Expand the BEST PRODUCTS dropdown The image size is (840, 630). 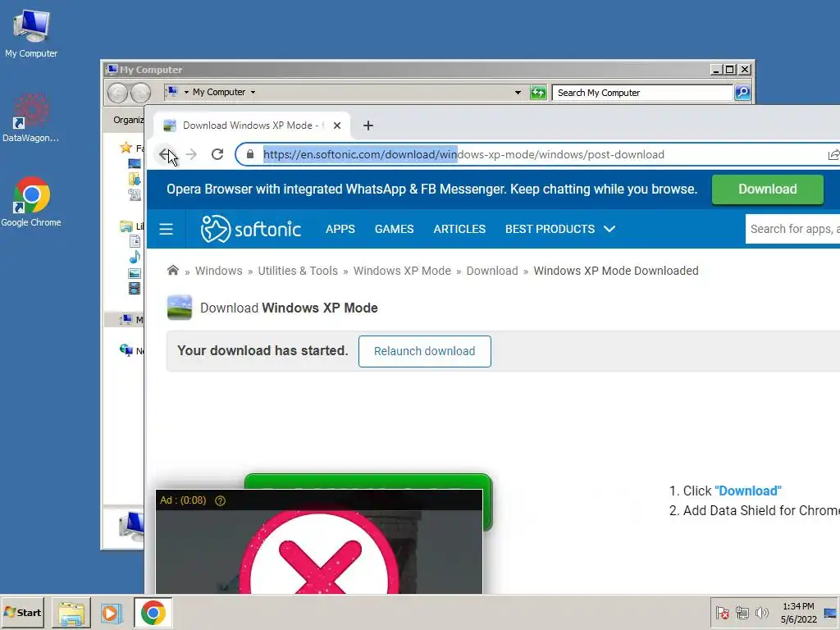tap(559, 230)
